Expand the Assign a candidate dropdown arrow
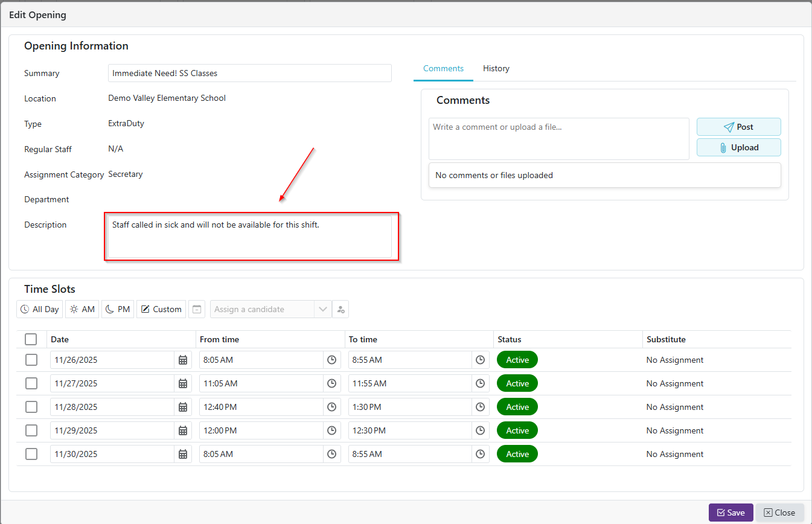The width and height of the screenshot is (812, 524). click(323, 309)
